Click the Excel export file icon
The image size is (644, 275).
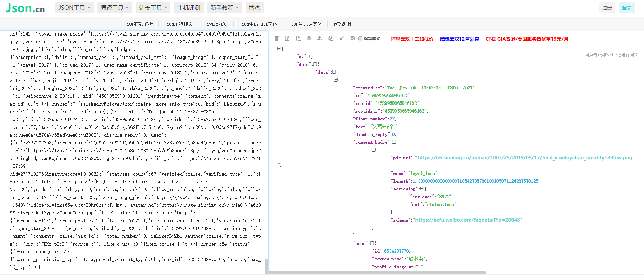click(287, 38)
